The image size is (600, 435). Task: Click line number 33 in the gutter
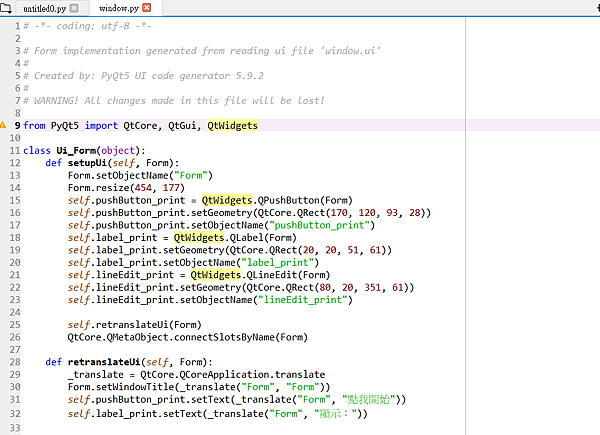[15, 428]
